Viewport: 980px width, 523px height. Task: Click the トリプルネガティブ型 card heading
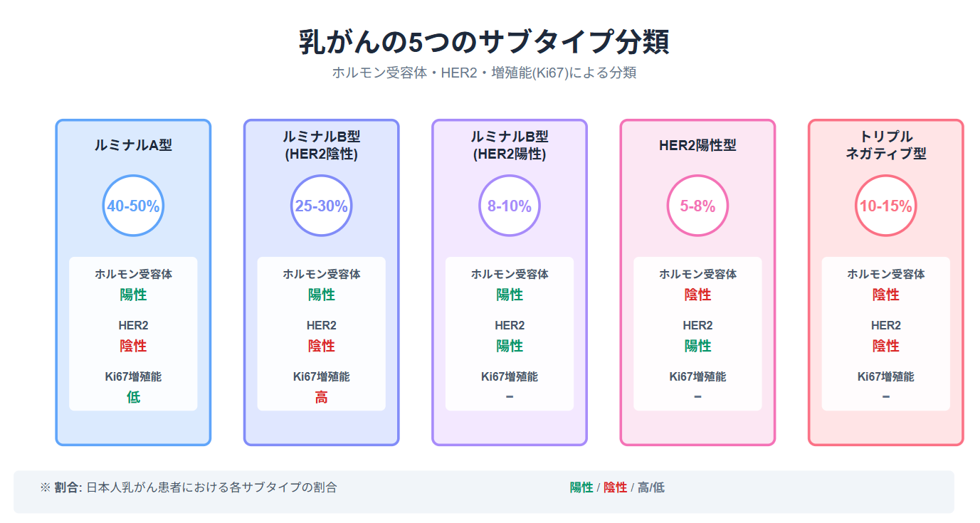[x=885, y=145]
